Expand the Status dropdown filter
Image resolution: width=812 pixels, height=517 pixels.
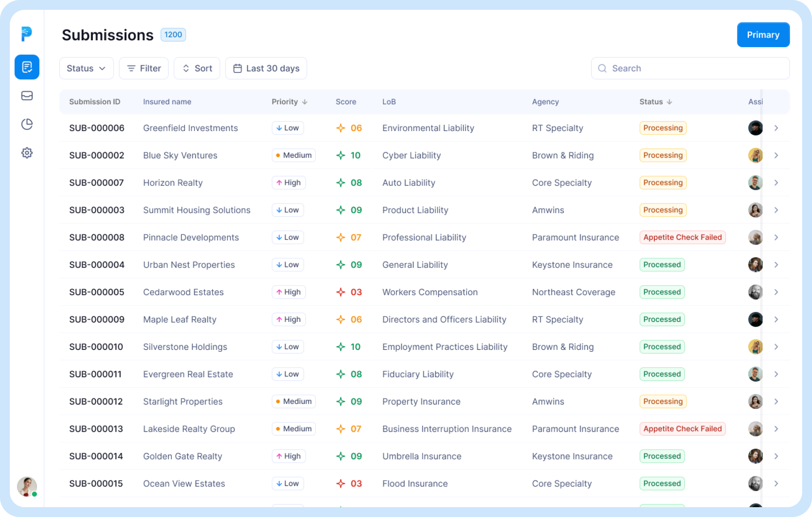point(86,69)
